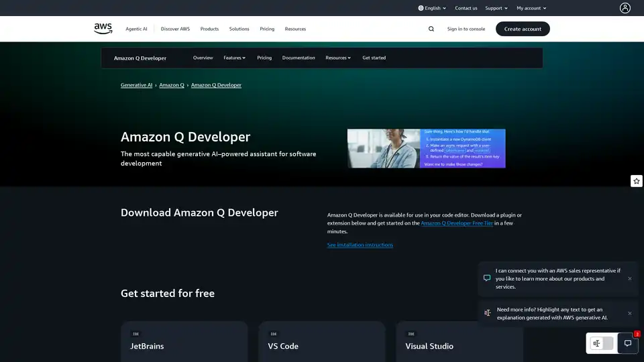Click the star favorites icon
This screenshot has height=362, width=644.
pos(636,181)
